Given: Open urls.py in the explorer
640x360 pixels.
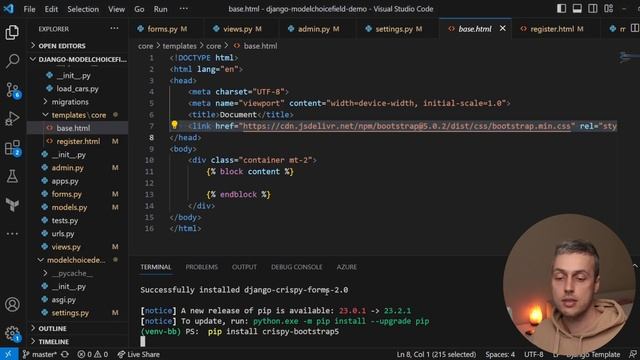Looking at the screenshot, I should pos(78,233).
